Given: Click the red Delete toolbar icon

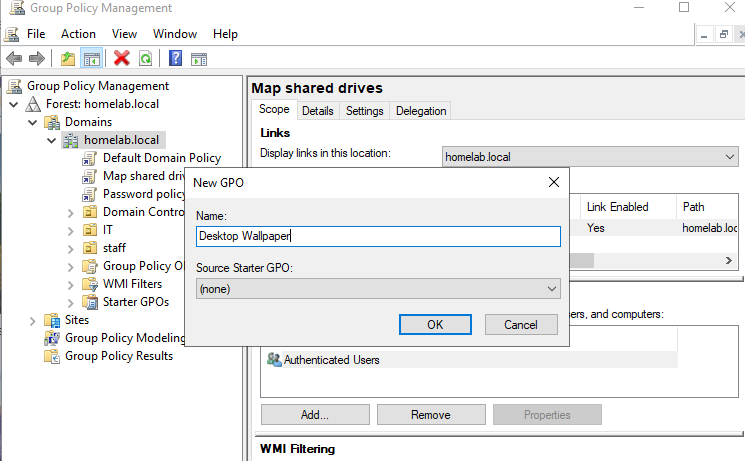Looking at the screenshot, I should click(x=122, y=58).
